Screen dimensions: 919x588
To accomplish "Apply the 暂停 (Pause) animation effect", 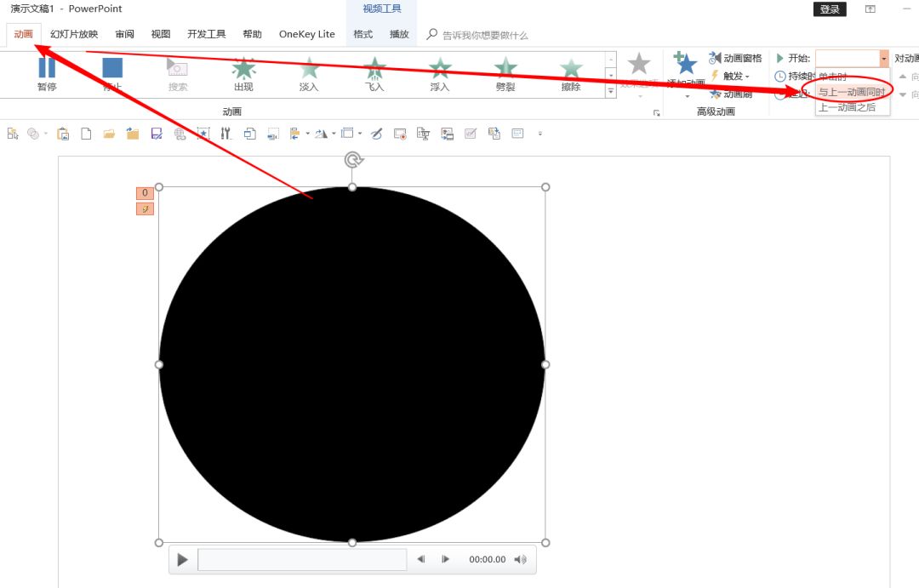I will [47, 74].
